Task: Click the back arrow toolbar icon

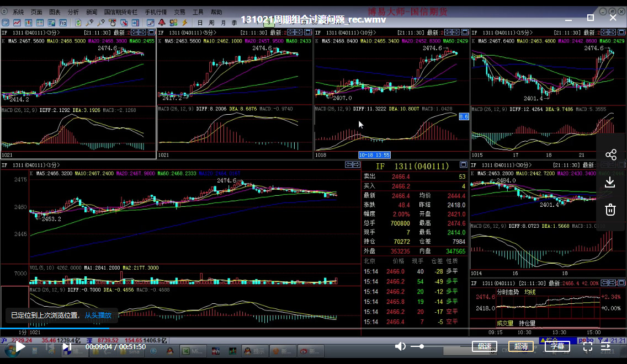Action: [x=6, y=23]
